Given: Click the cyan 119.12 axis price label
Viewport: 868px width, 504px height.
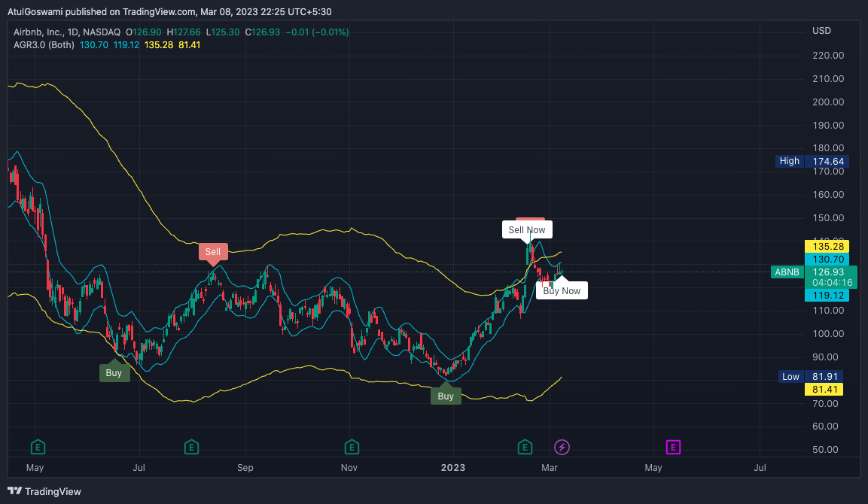Looking at the screenshot, I should tap(827, 296).
